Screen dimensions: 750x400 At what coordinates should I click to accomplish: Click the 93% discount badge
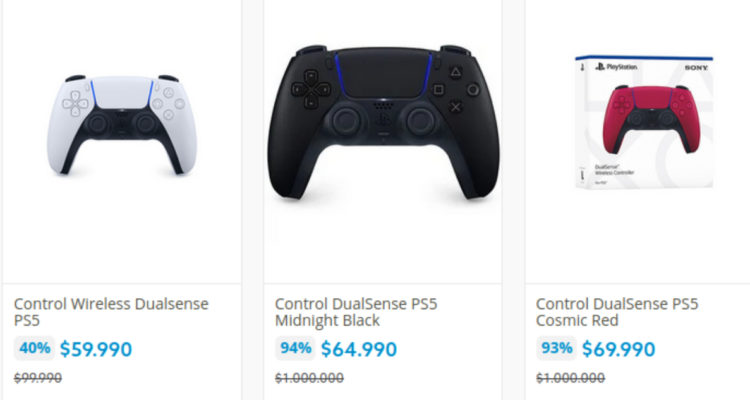(x=556, y=348)
